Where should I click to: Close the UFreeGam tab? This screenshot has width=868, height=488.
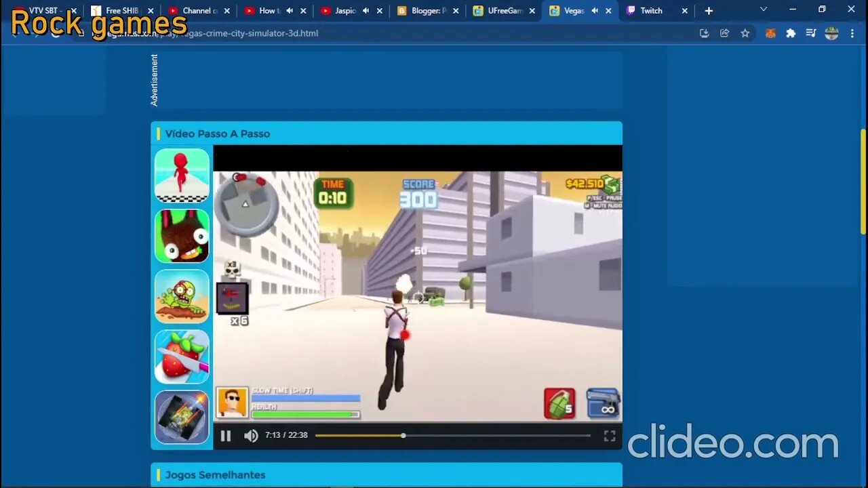533,11
